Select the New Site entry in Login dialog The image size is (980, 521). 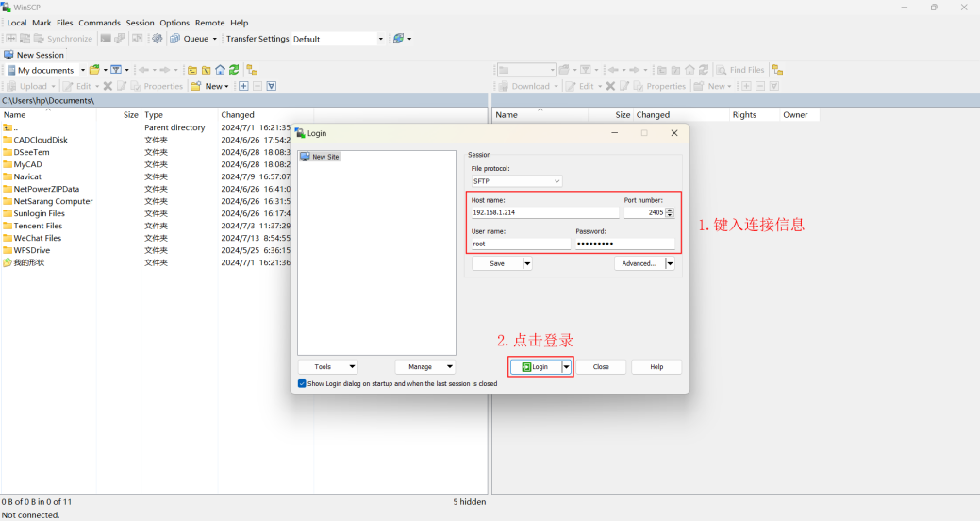click(320, 157)
